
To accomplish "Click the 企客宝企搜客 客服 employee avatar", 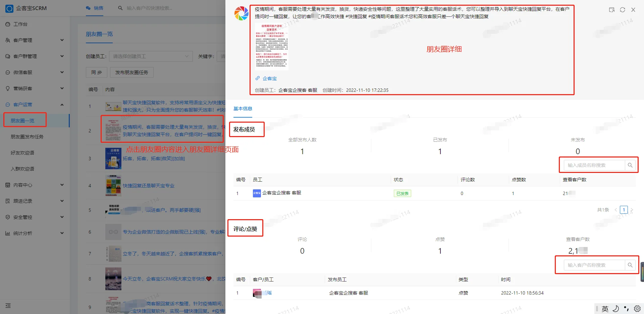I will [257, 193].
